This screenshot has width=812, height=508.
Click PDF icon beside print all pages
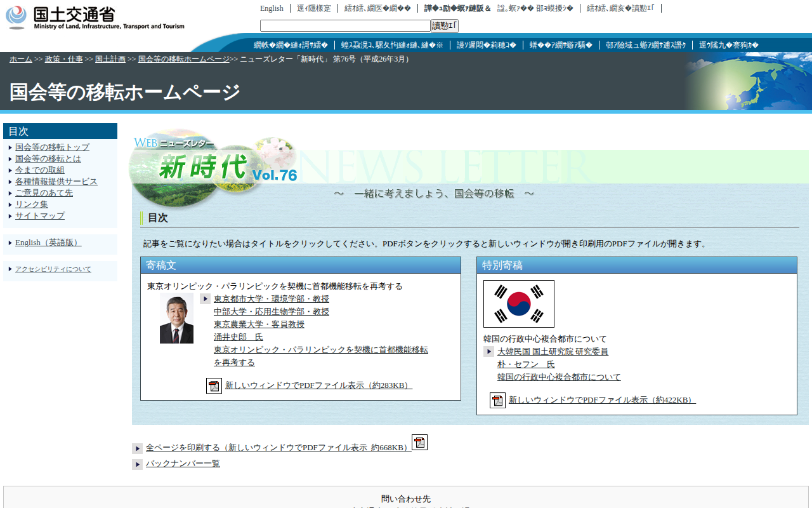[x=419, y=443]
